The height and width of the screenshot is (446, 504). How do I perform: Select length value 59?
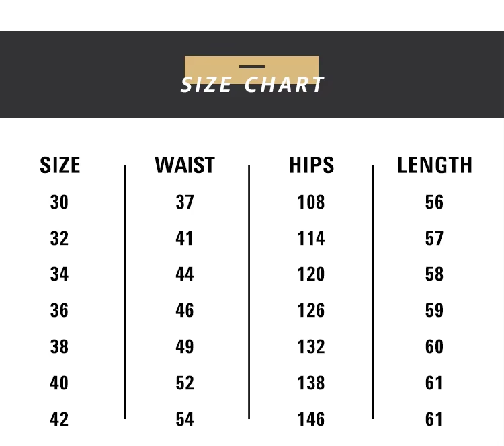pyautogui.click(x=435, y=311)
